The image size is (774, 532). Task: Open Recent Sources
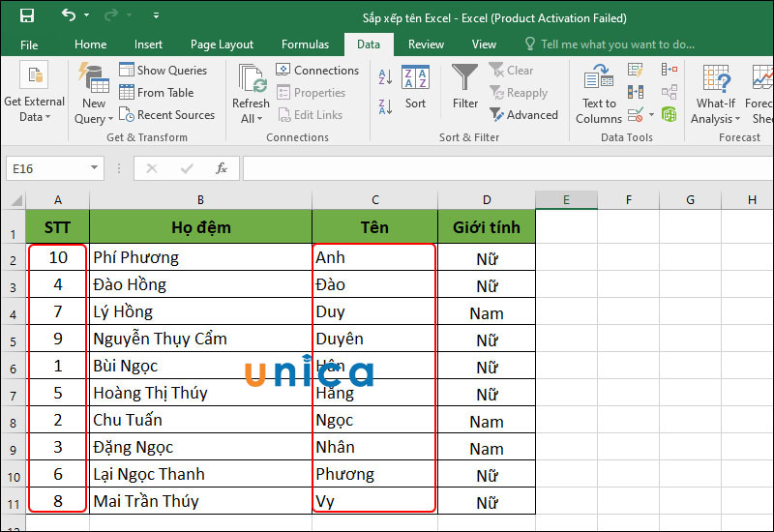(x=167, y=115)
